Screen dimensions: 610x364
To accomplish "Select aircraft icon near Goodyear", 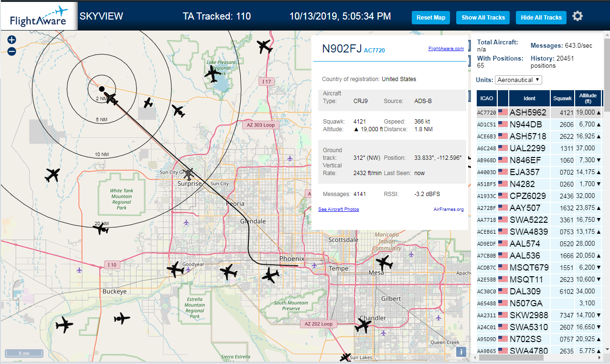I will pos(175,270).
